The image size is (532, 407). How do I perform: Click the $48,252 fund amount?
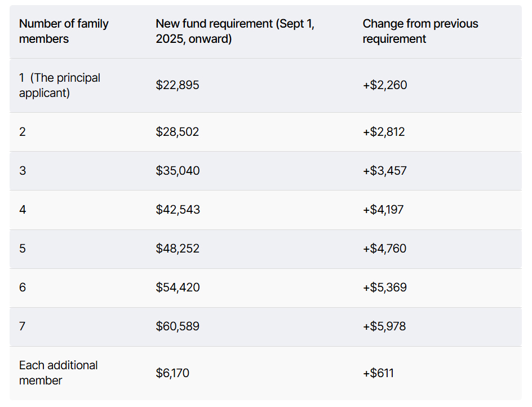178,249
